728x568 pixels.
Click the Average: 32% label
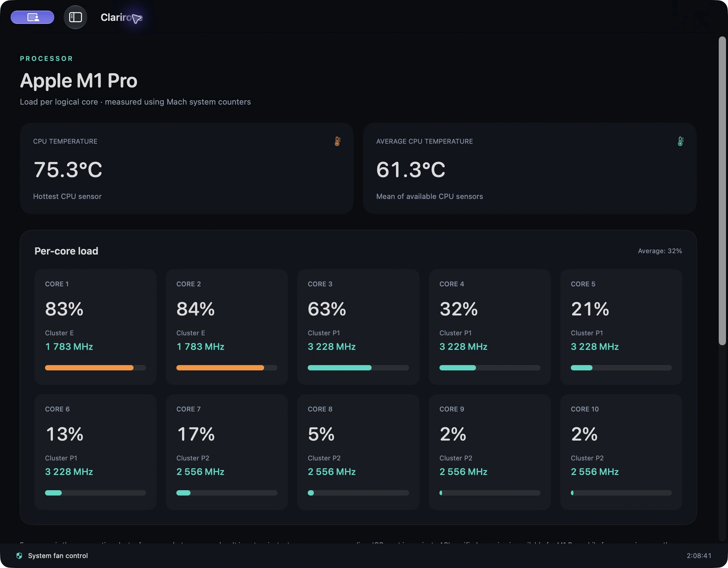tap(660, 251)
